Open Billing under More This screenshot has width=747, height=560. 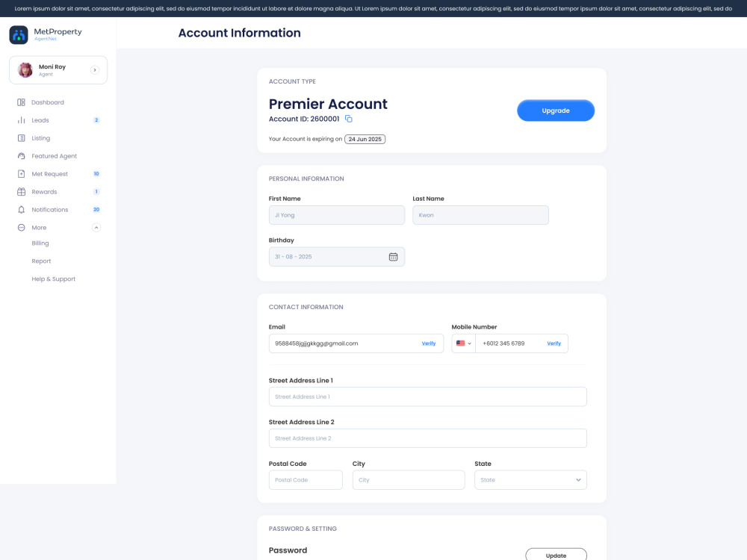[x=40, y=243]
